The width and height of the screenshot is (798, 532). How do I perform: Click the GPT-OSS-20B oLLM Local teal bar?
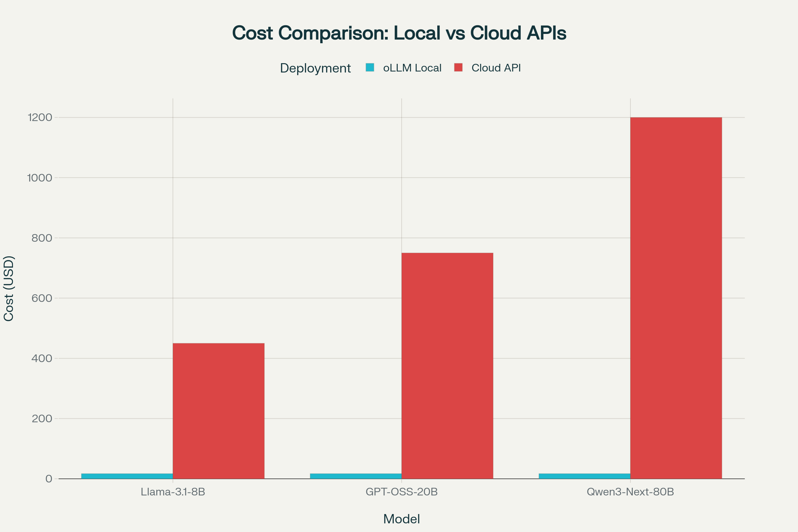(x=355, y=476)
